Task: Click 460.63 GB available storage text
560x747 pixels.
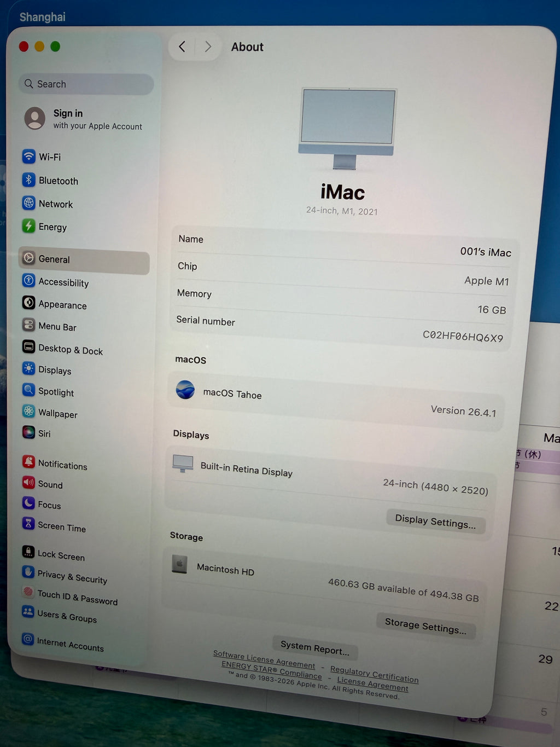Action: [403, 590]
